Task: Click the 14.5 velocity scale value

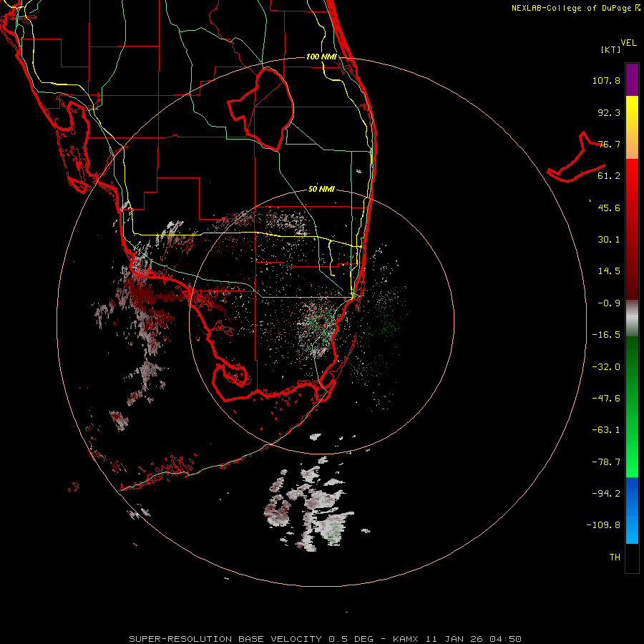Action: (x=609, y=271)
